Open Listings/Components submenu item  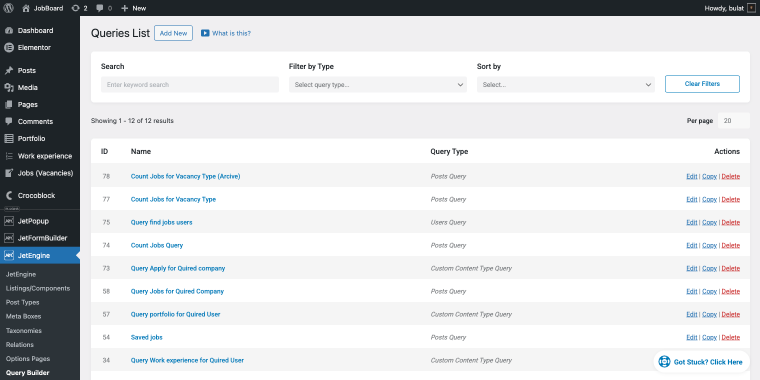click(38, 288)
